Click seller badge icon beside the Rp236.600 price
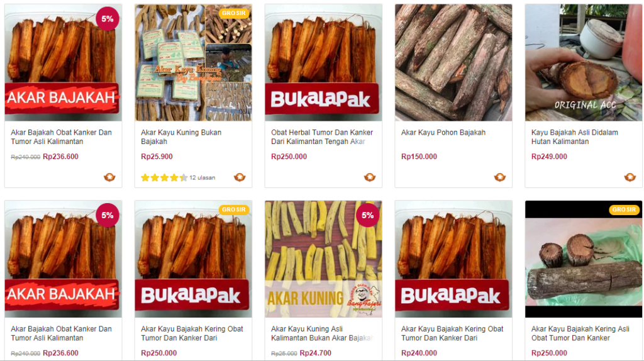Screen dimensions: 644x361 point(109,177)
